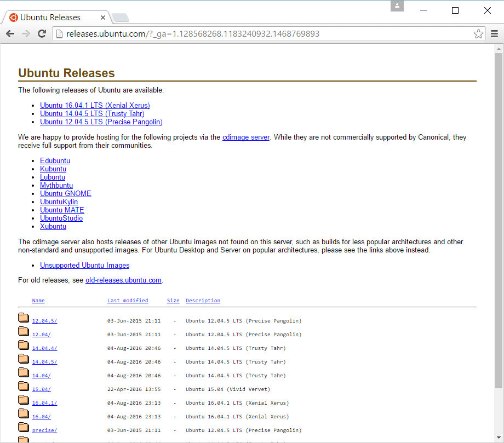Image resolution: width=504 pixels, height=443 pixels.
Task: Open the Ubuntu MATE link
Action: [x=62, y=210]
